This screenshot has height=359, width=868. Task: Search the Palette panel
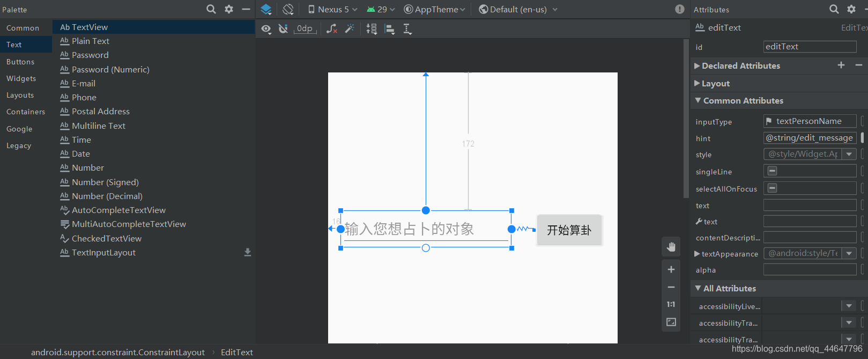211,9
